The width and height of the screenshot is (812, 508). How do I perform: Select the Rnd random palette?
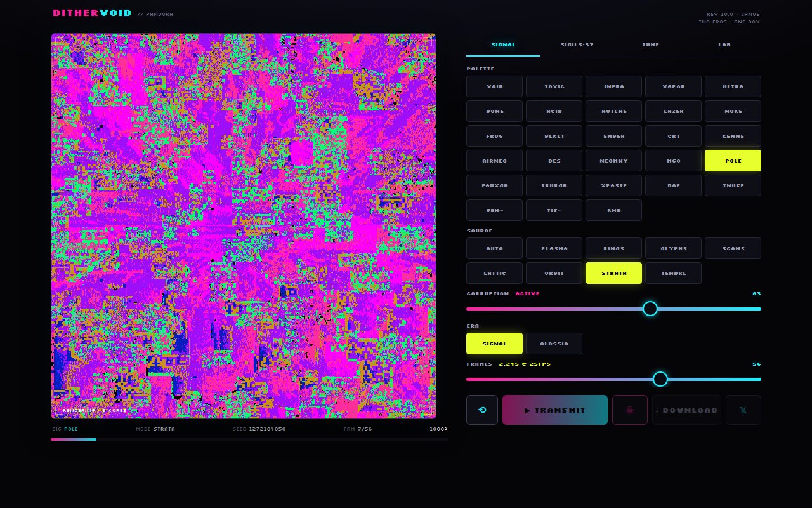[614, 210]
